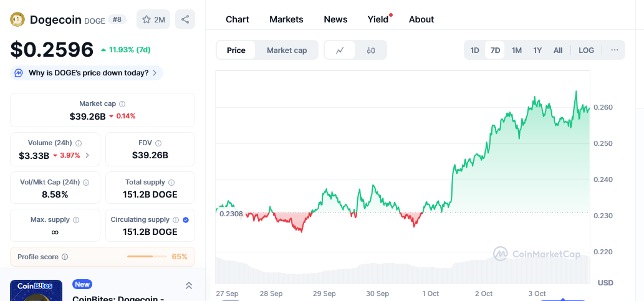Expand Volume (24h) details arrow
Image resolution: width=644 pixels, height=301 pixels.
[87, 155]
